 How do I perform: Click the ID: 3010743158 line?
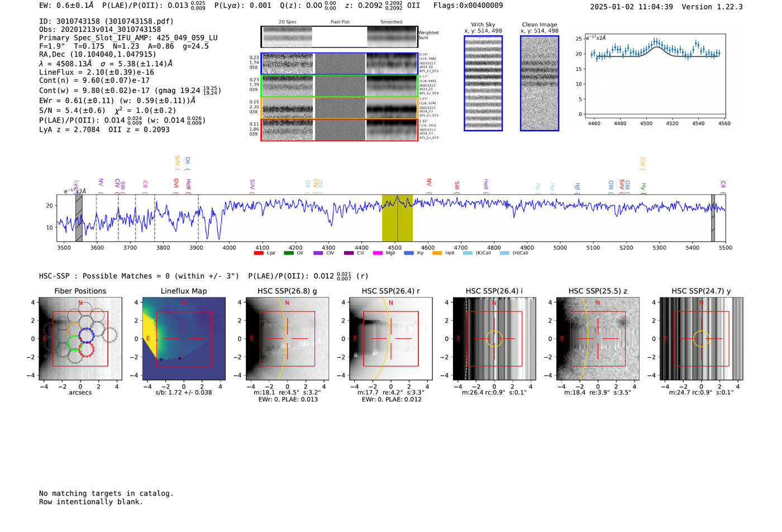(106, 21)
